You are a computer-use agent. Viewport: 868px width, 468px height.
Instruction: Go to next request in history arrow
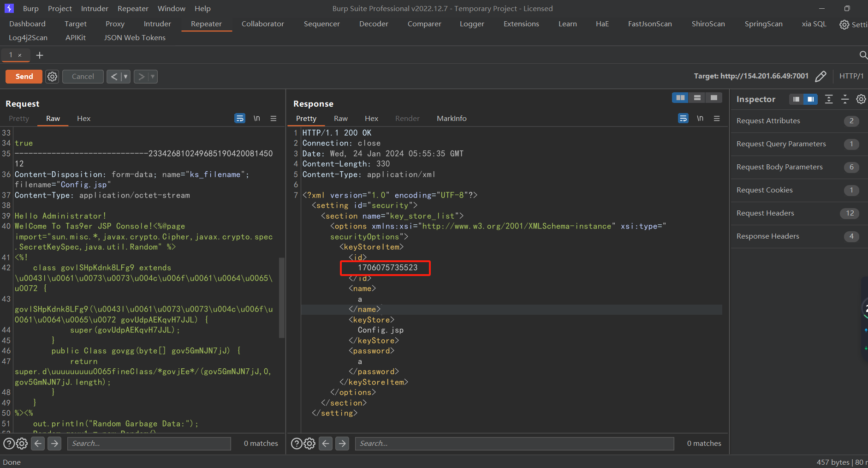[x=141, y=77]
